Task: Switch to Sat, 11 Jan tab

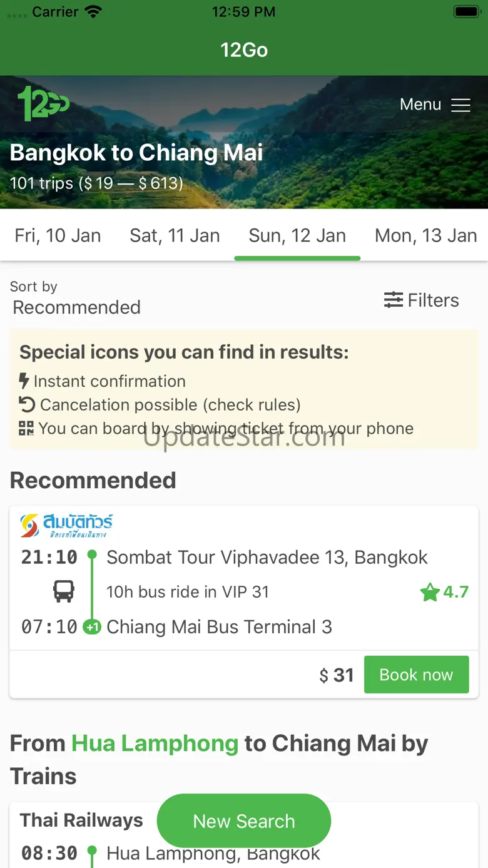Action: (x=175, y=235)
